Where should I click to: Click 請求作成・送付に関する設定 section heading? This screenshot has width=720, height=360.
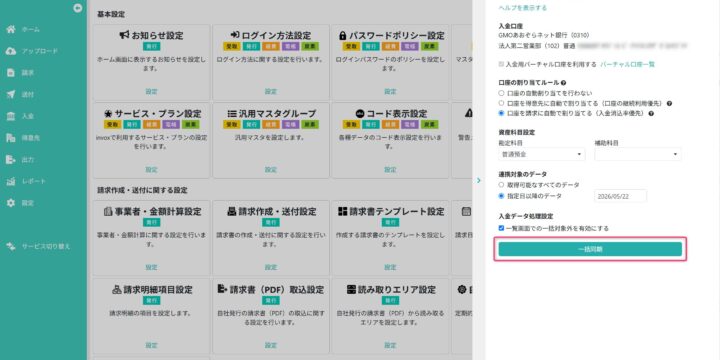[x=142, y=190]
